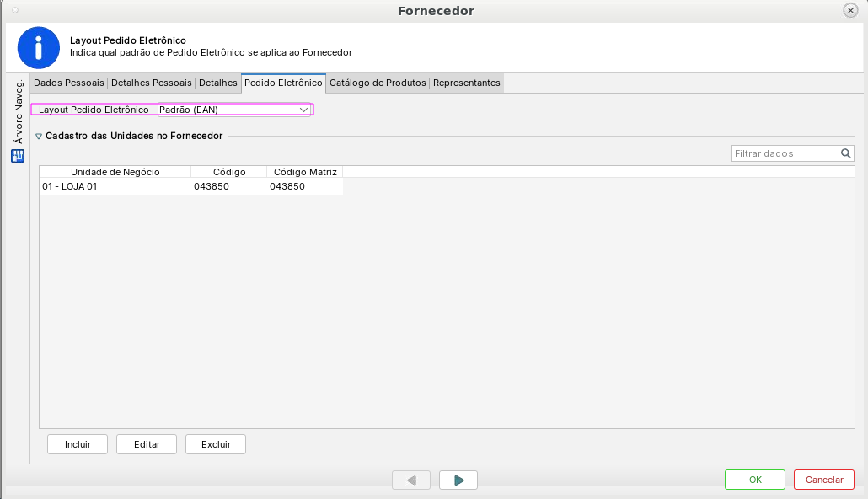Click the Incluir button
868x499 pixels.
tap(78, 444)
